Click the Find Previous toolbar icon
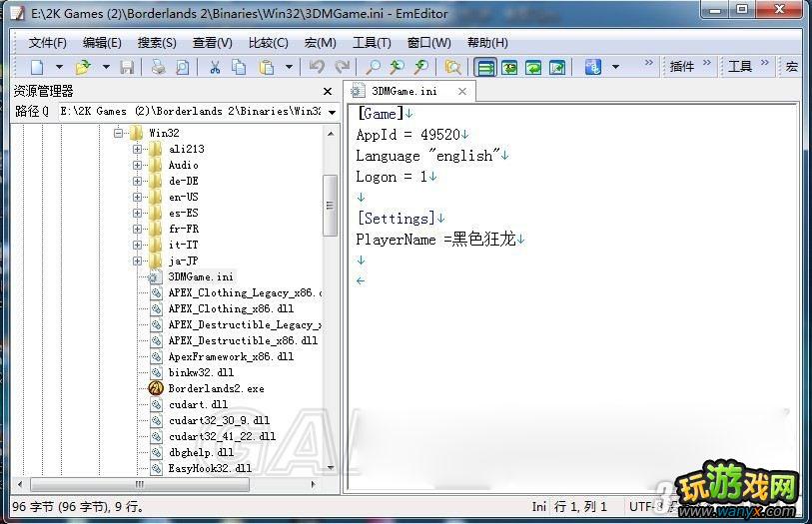The height and width of the screenshot is (524, 812). point(397,67)
